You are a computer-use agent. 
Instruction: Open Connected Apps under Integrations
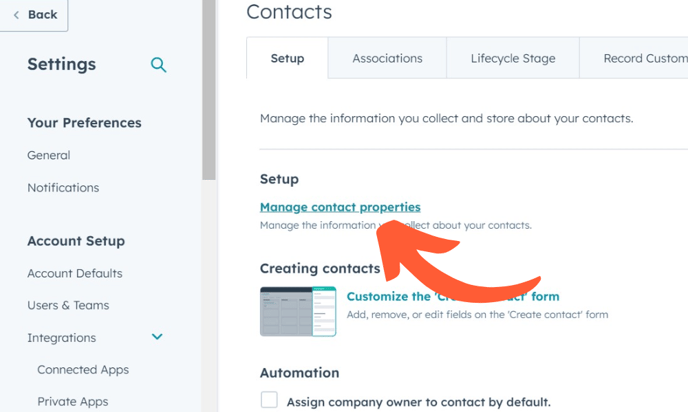(x=83, y=369)
